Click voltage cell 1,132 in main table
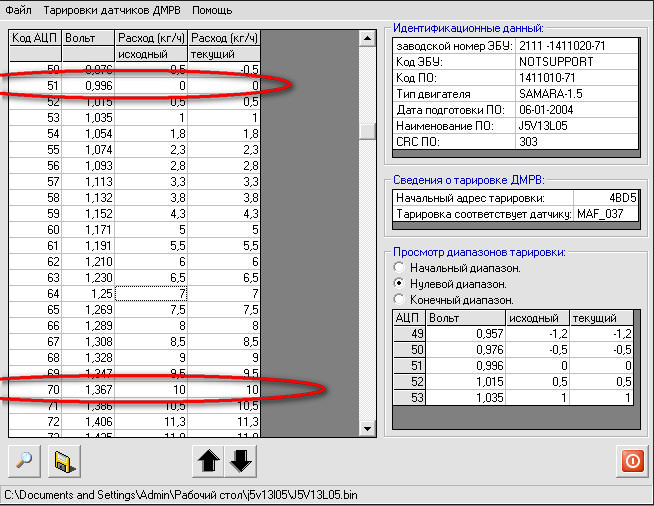 [88, 198]
